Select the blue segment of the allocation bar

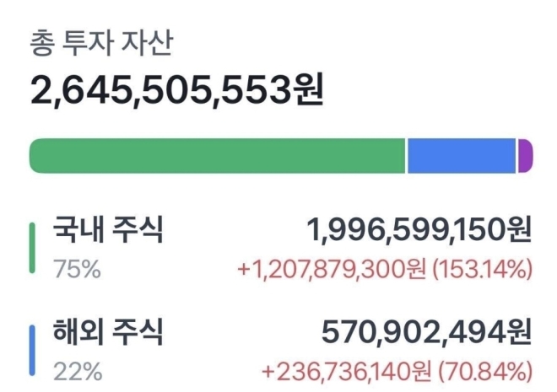(462, 156)
